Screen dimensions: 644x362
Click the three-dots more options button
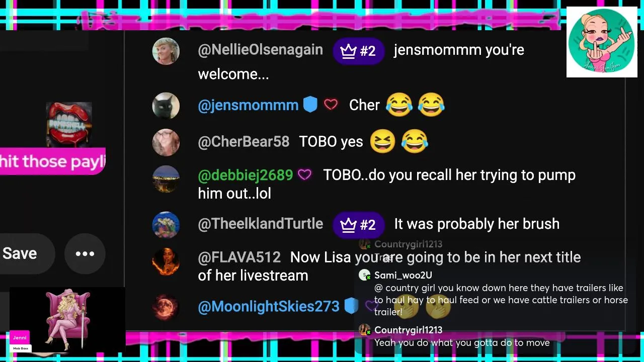pos(85,253)
